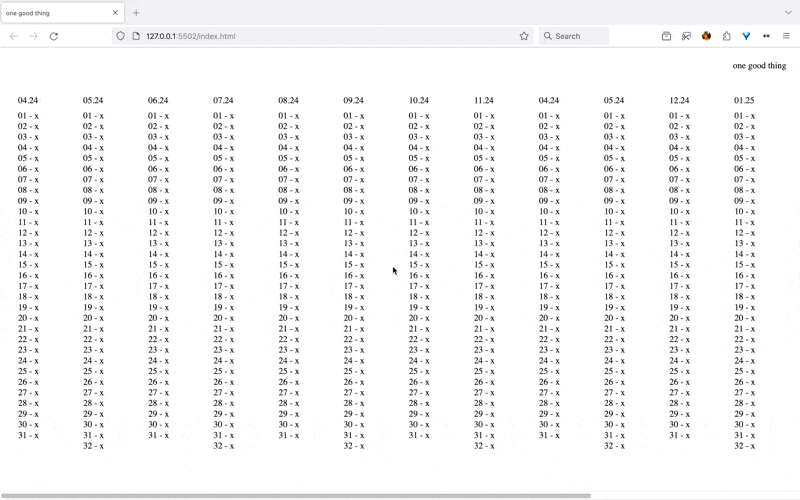Open the hamburger application menu
The height and width of the screenshot is (500, 800).
[x=786, y=36]
